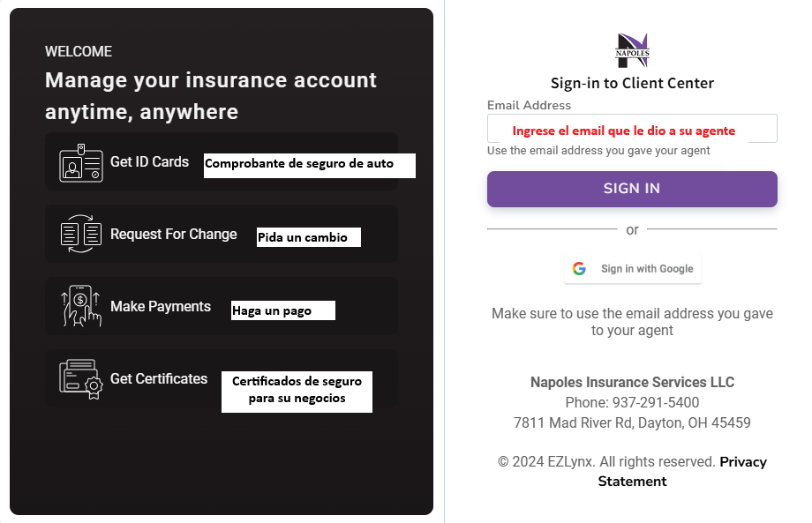
Task: Click the Get Certificates badge icon
Action: point(81,378)
